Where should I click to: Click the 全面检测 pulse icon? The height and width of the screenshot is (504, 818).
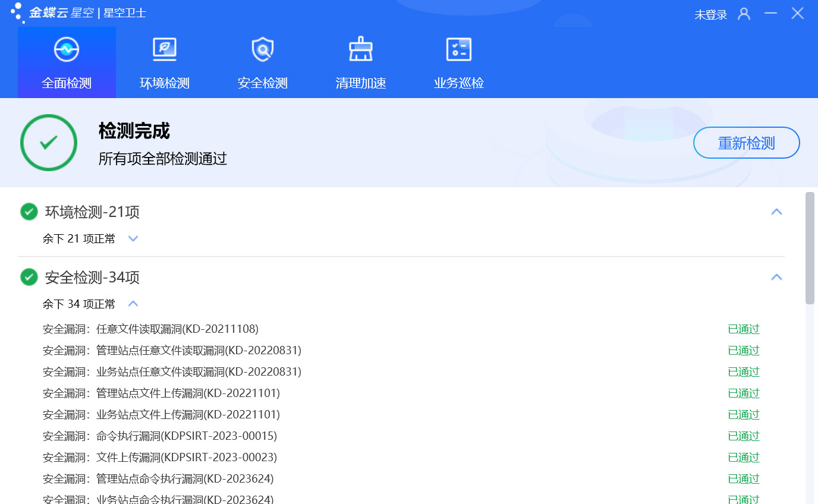(x=67, y=50)
